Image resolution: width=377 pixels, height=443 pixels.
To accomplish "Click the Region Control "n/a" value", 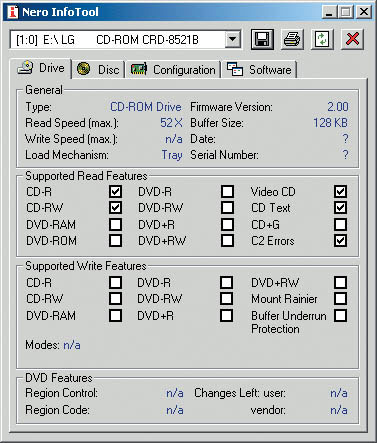I will (175, 393).
